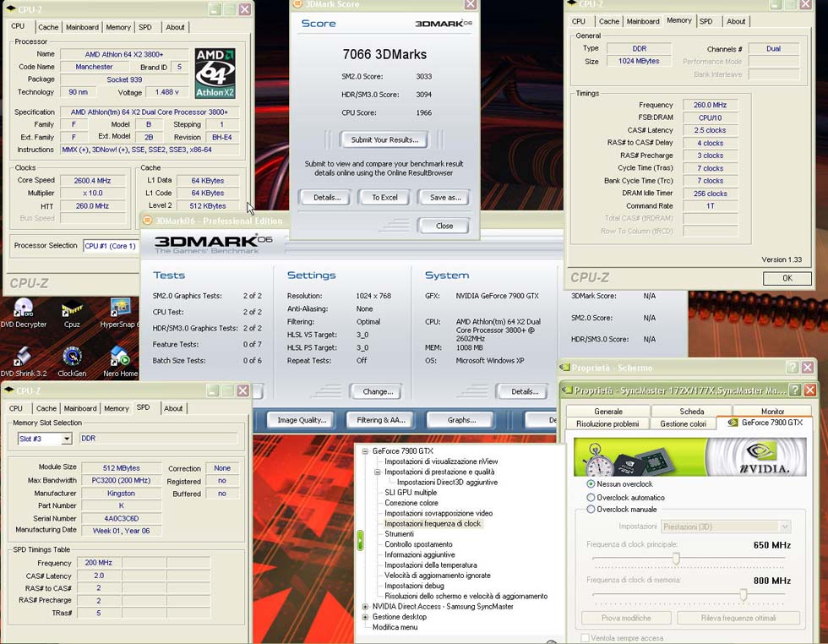828x644 pixels.
Task: Expand Gestione desktop tree node
Action: (x=365, y=616)
